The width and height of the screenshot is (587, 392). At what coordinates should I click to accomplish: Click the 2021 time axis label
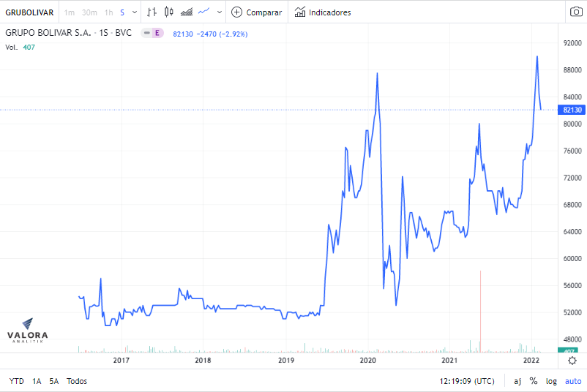pos(449,361)
